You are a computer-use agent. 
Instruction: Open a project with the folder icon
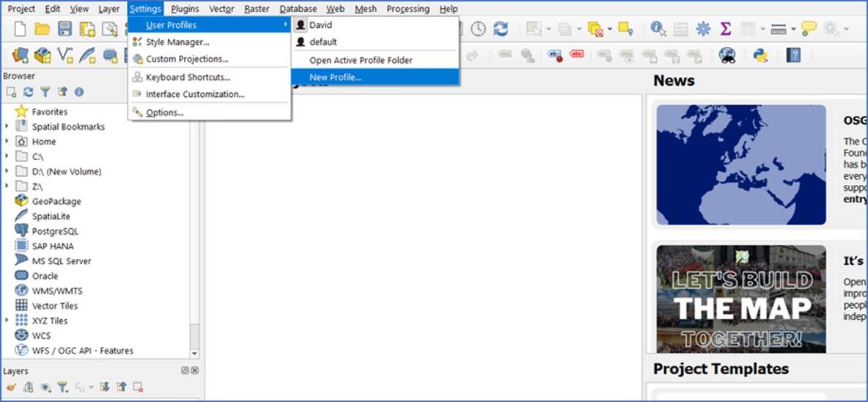[x=43, y=29]
